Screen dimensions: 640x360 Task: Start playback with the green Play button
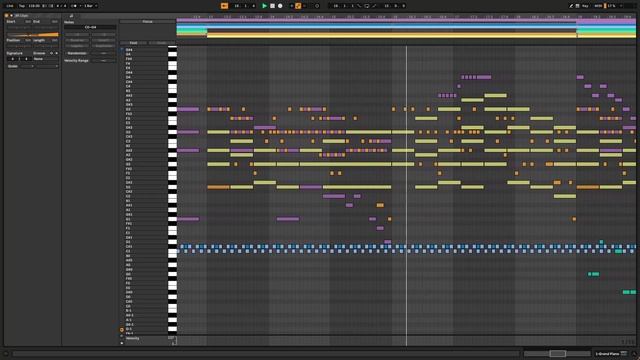264,6
